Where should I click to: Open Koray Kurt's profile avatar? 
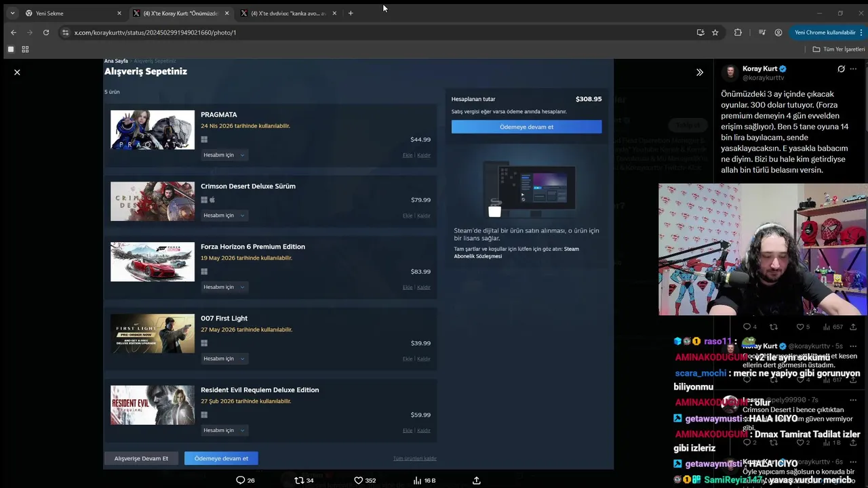[730, 73]
